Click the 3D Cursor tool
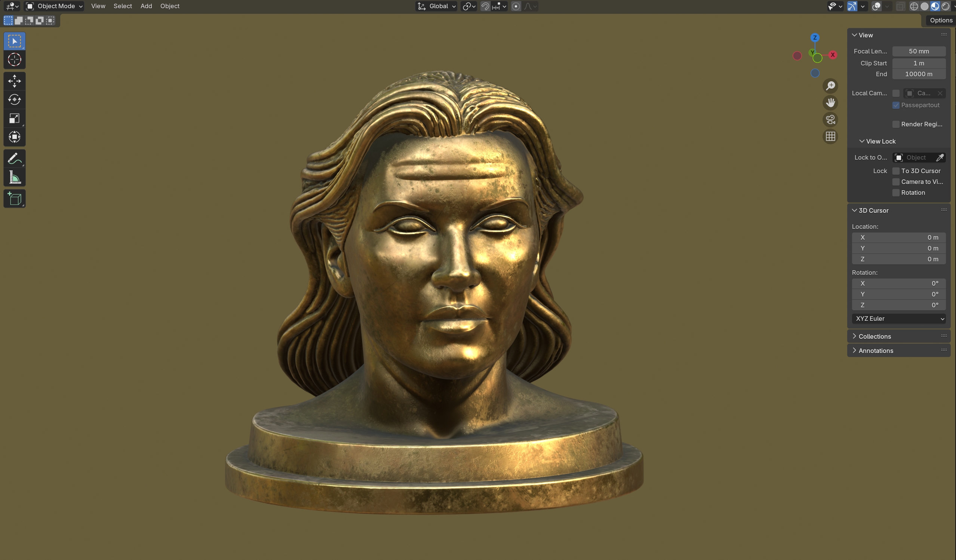 click(x=15, y=60)
